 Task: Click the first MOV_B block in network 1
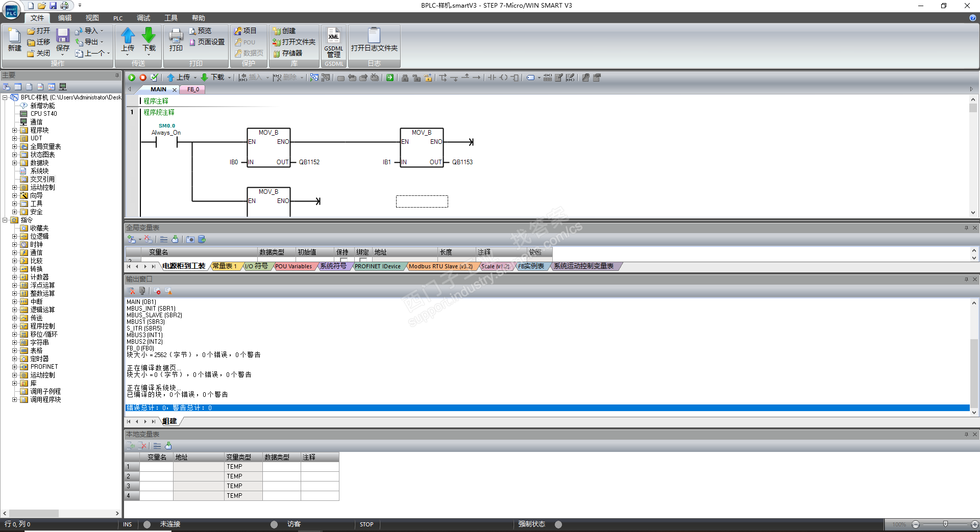(268, 147)
